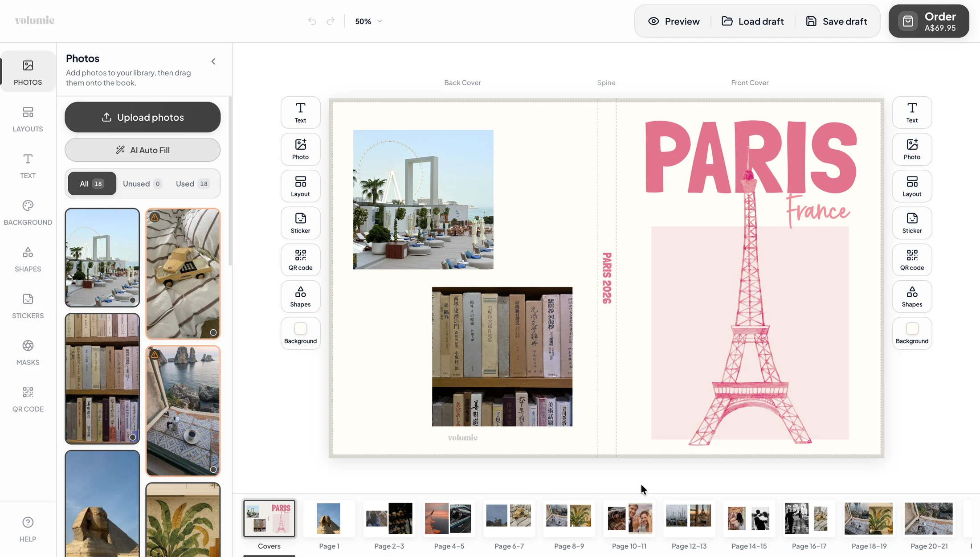Switch to Unused photos filter
Image resolution: width=980 pixels, height=557 pixels.
click(x=142, y=184)
